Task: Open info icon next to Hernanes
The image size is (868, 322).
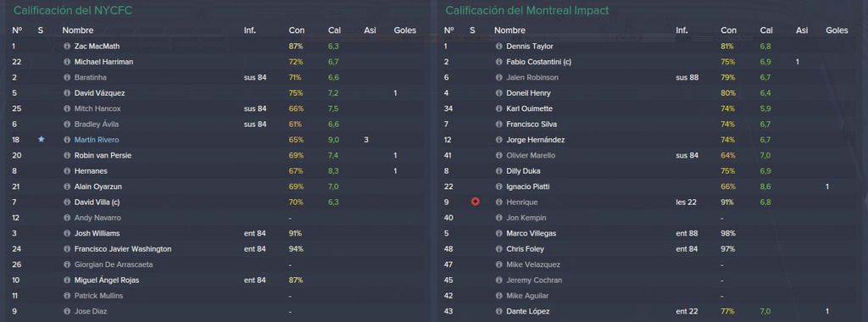Action: (67, 171)
